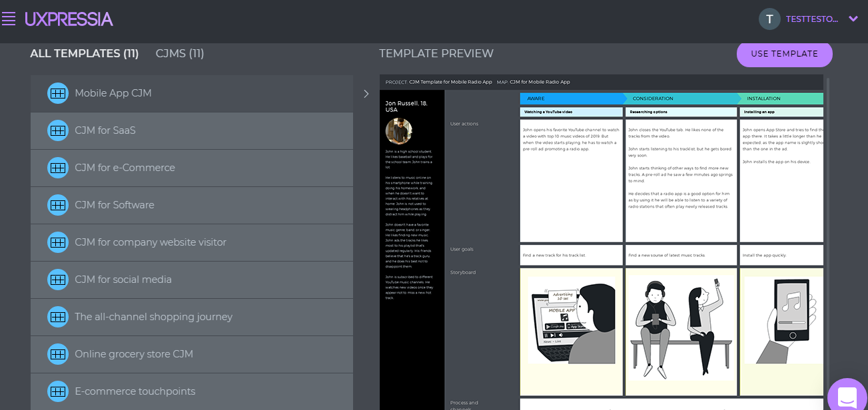Click Jon Russell persona photo in preview
Image resolution: width=868 pixels, height=410 pixels.
coord(399,131)
